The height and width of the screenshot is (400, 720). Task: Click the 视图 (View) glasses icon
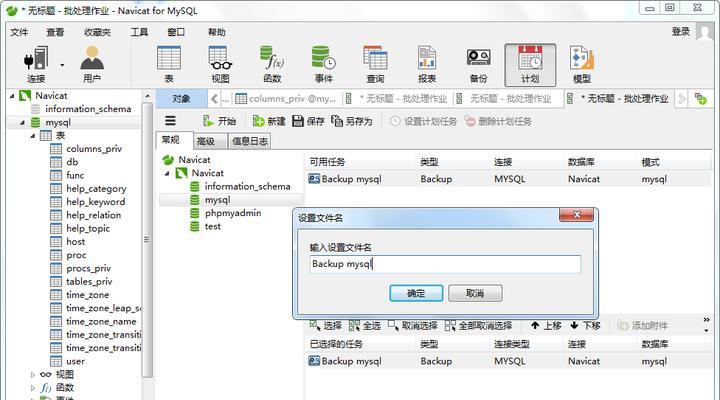pyautogui.click(x=220, y=63)
